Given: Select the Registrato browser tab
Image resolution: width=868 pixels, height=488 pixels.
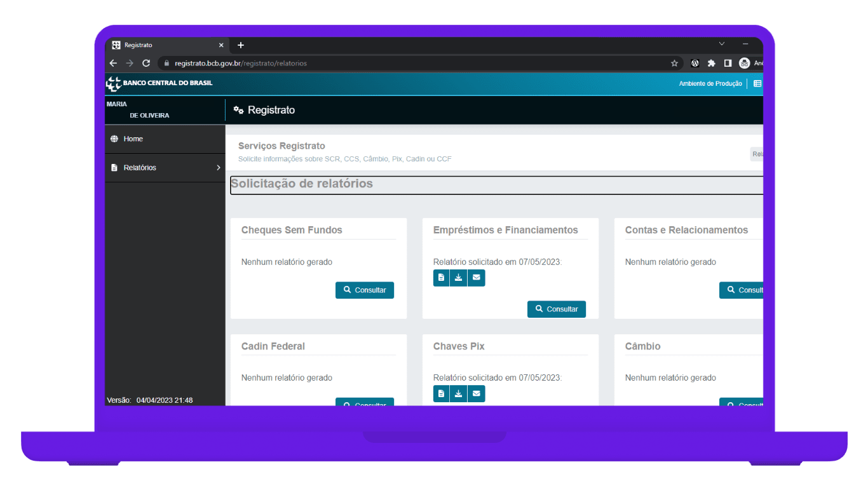Looking at the screenshot, I should click(x=165, y=45).
